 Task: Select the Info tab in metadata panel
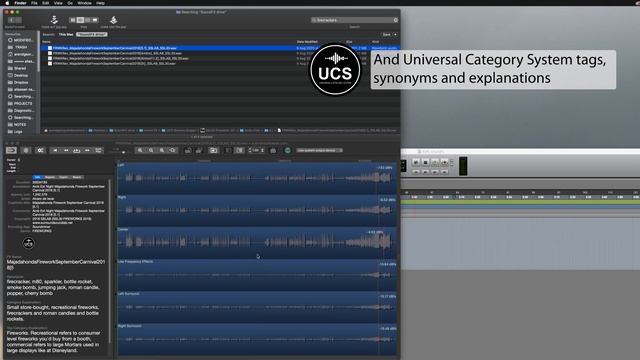[38, 177]
